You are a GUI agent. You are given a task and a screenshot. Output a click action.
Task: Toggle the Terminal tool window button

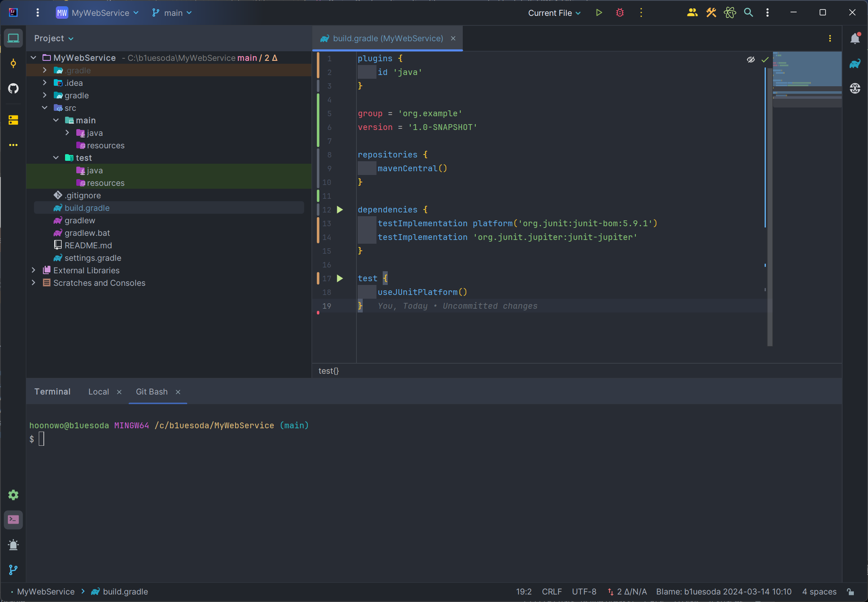[x=13, y=520]
